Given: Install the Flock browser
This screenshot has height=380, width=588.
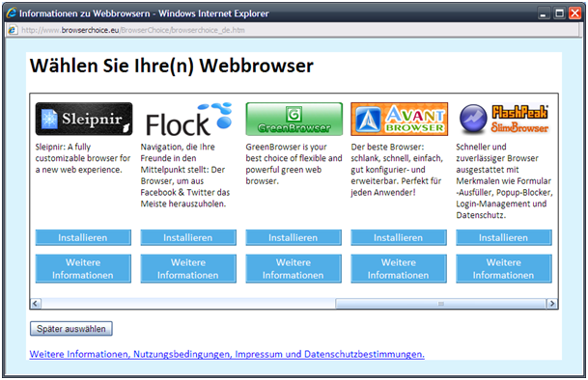Looking at the screenshot, I should tap(188, 237).
